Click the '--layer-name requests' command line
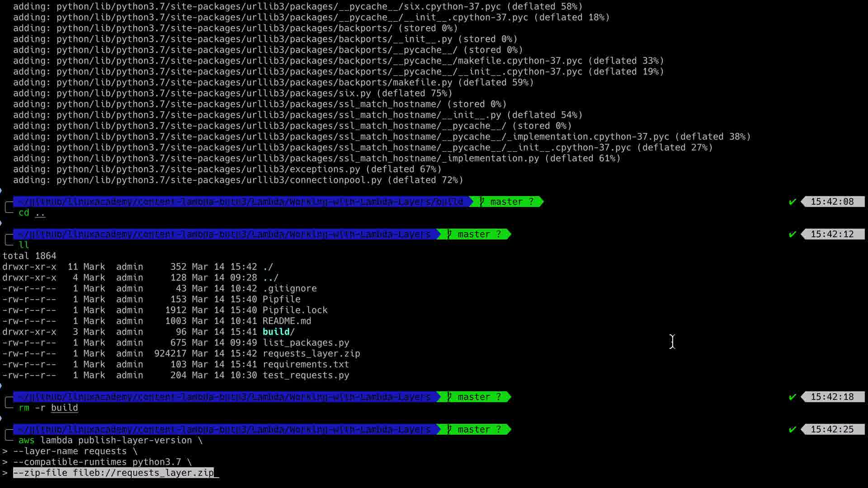 [x=75, y=451]
